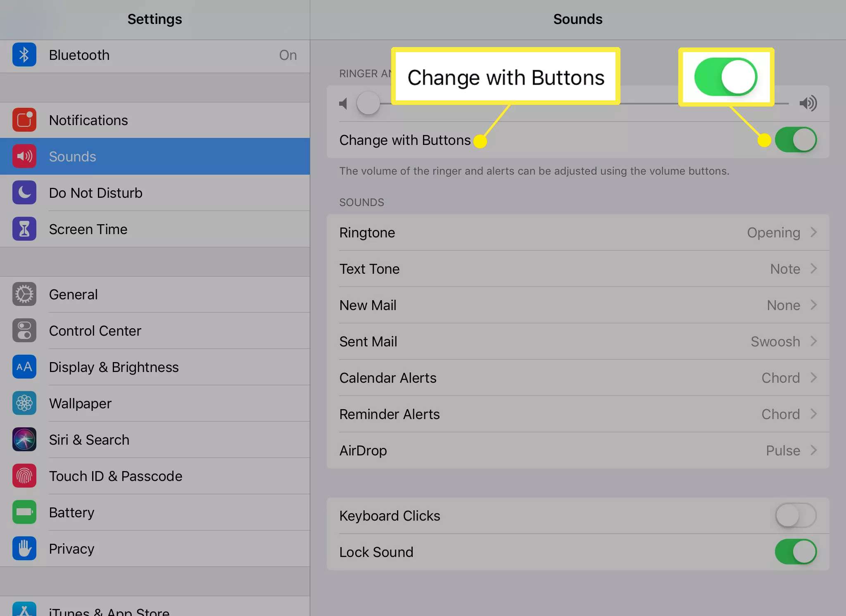Select the Sounds settings icon

[24, 156]
